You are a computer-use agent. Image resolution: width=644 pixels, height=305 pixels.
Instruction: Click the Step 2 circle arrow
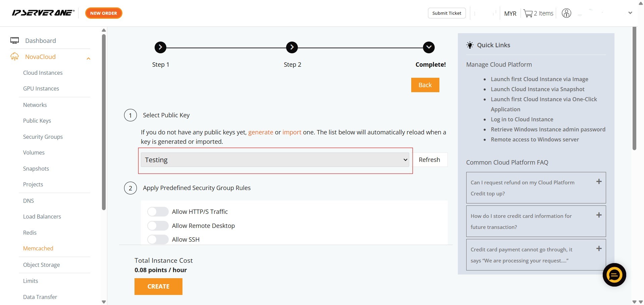coord(292,48)
